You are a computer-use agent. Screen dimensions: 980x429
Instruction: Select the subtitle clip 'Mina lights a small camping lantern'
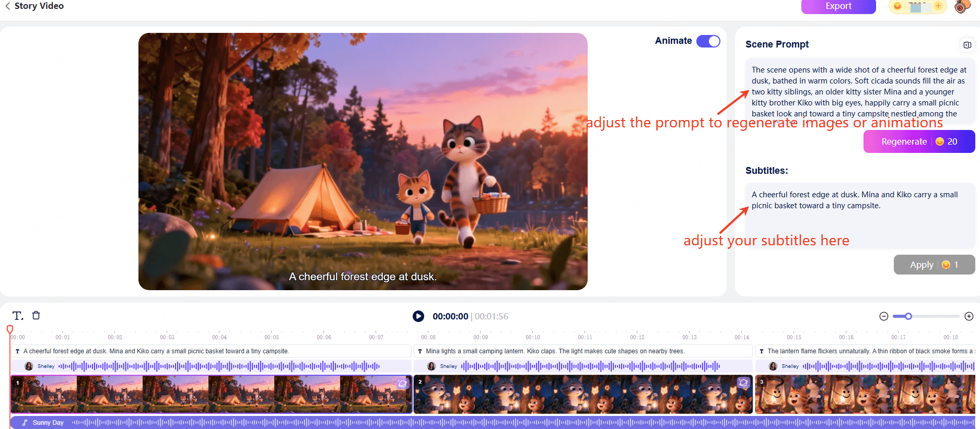click(x=583, y=351)
